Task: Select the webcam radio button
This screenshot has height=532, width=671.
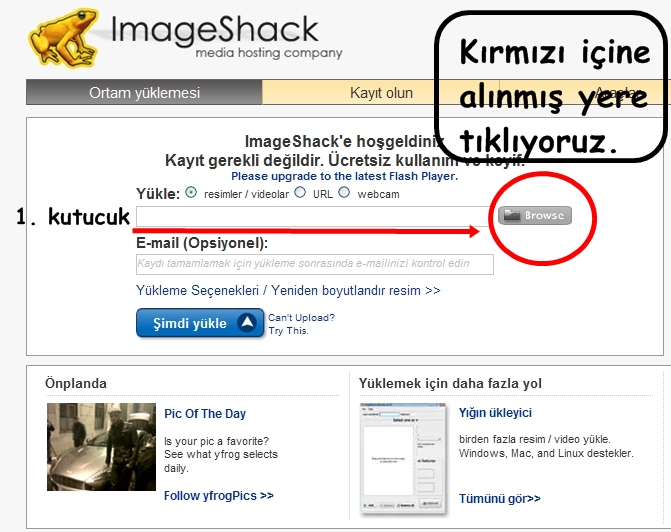Action: coord(344,193)
